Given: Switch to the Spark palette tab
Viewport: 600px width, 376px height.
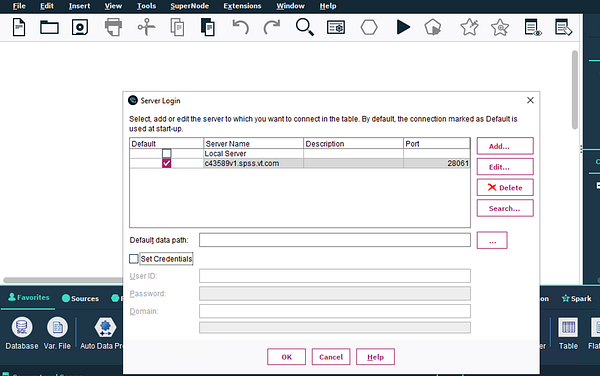Looking at the screenshot, I should coord(576,298).
